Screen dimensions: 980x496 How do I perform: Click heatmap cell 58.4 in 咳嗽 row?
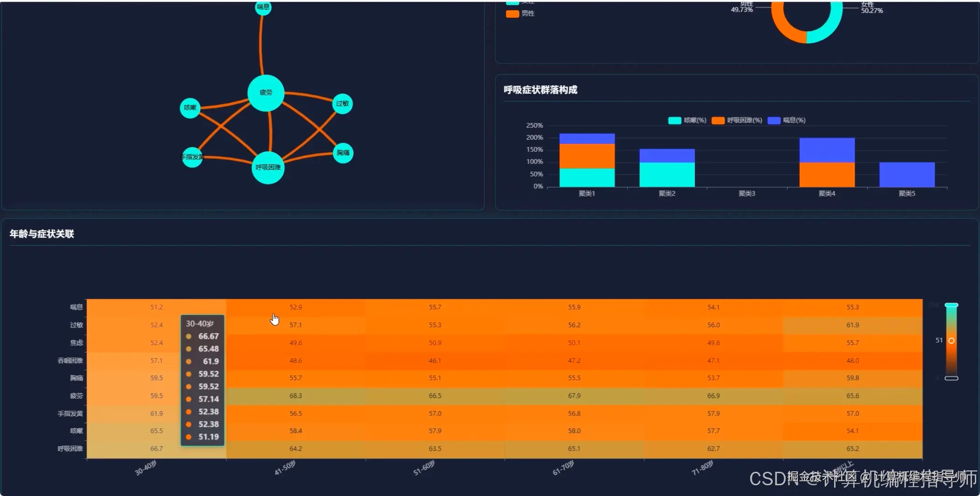pyautogui.click(x=295, y=431)
